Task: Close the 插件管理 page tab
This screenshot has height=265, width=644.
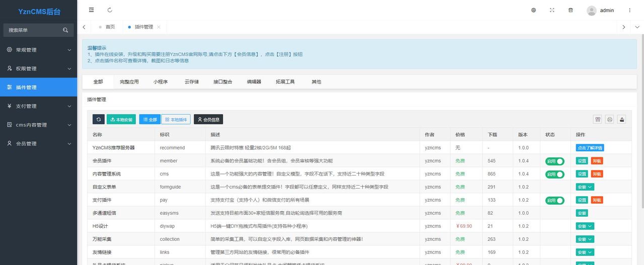Action: [158, 27]
